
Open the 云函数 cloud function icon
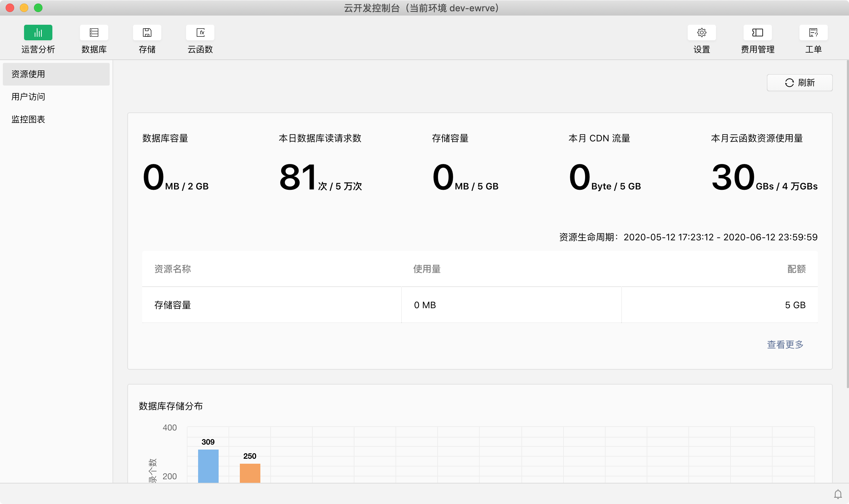tap(200, 33)
